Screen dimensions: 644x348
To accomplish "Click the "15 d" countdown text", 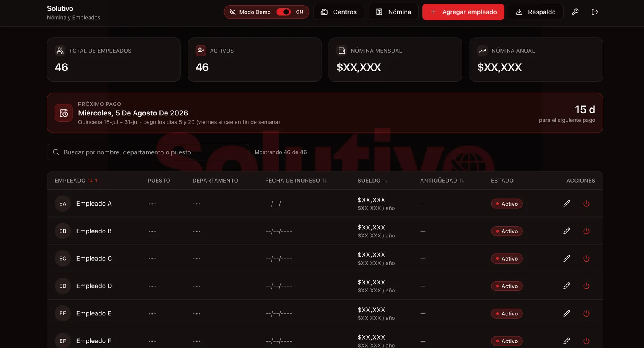I will click(x=585, y=109).
